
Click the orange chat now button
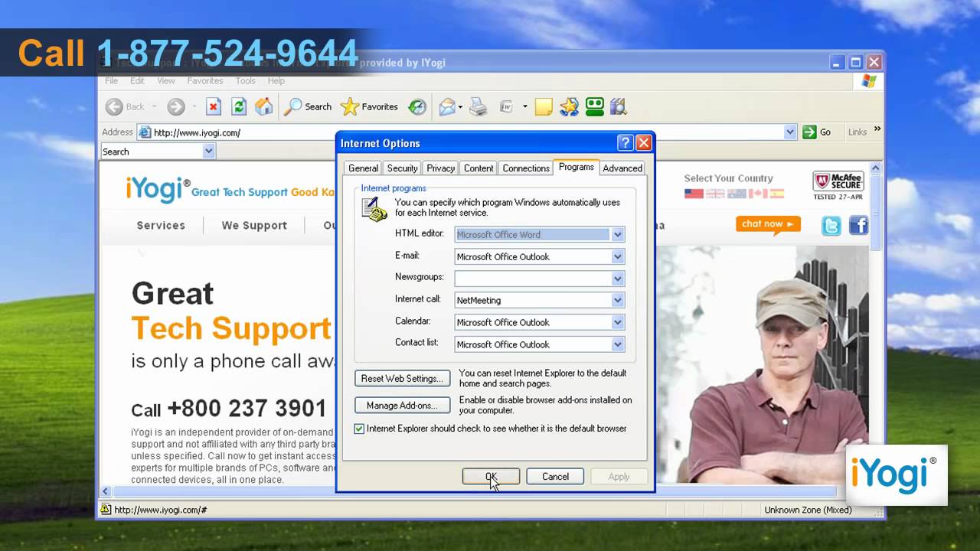[768, 224]
